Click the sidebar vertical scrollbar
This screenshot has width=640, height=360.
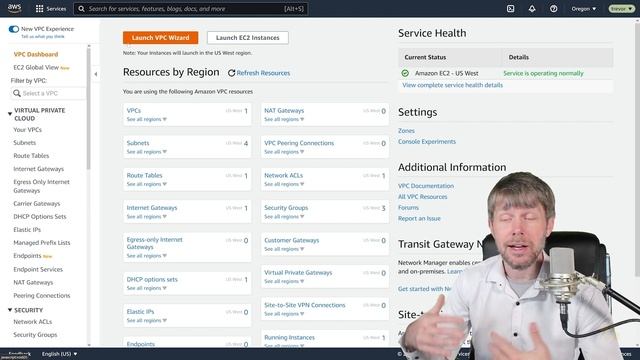pyautogui.click(x=89, y=108)
